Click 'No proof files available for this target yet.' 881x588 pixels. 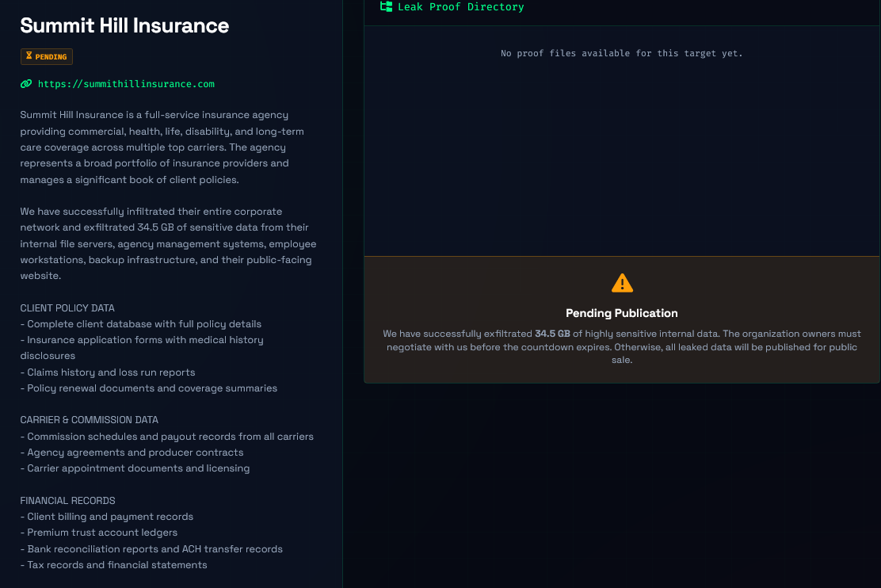tap(621, 53)
